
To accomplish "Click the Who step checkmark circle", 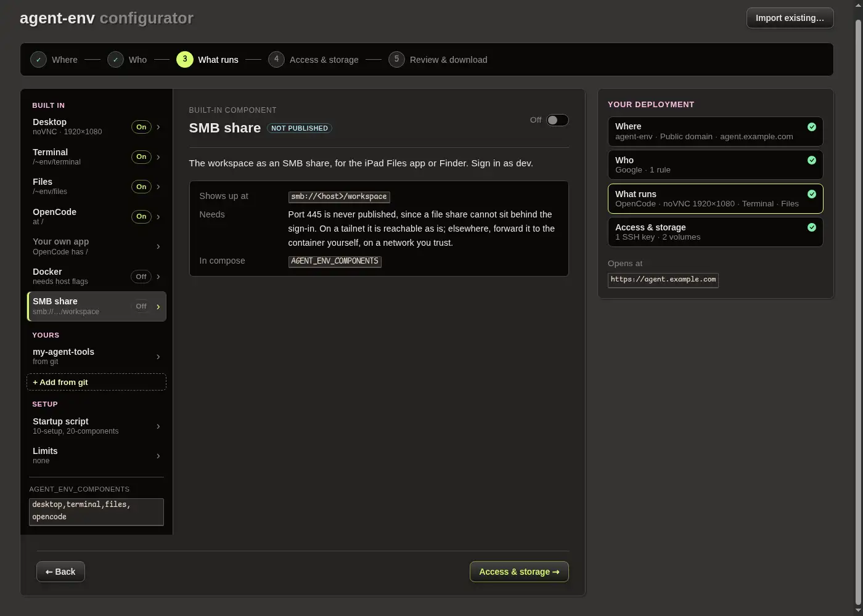I will [115, 60].
